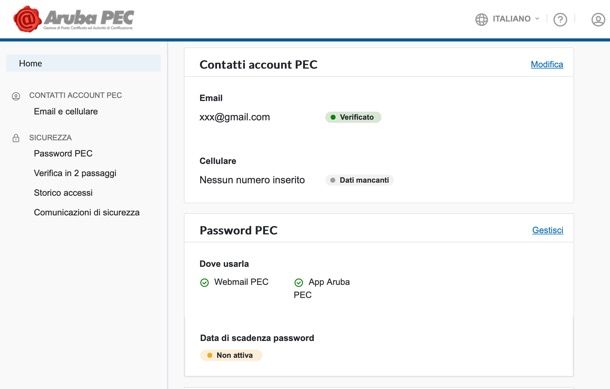610x389 pixels.
Task: Click the Email field label
Action: pyautogui.click(x=211, y=98)
